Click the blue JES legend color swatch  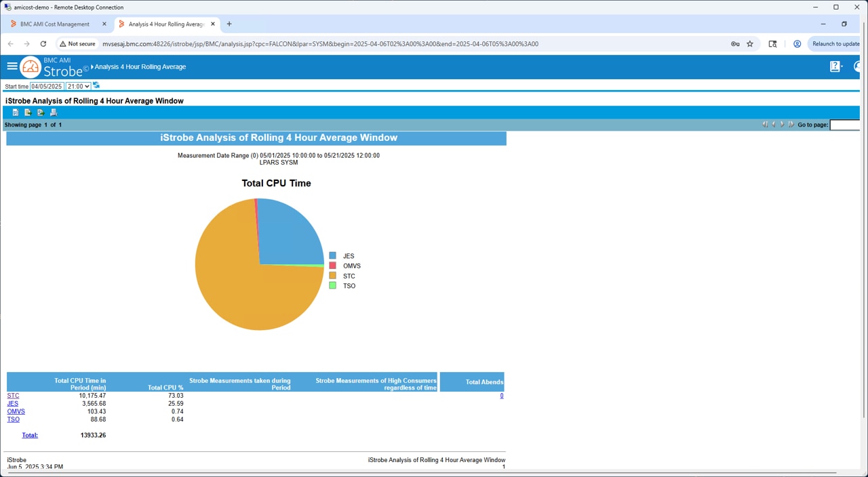tap(332, 255)
